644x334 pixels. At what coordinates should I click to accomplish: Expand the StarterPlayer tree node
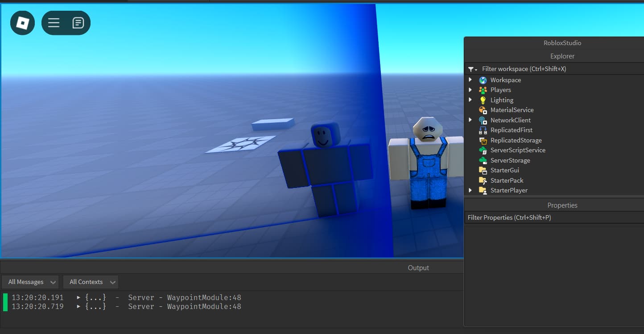tap(470, 190)
